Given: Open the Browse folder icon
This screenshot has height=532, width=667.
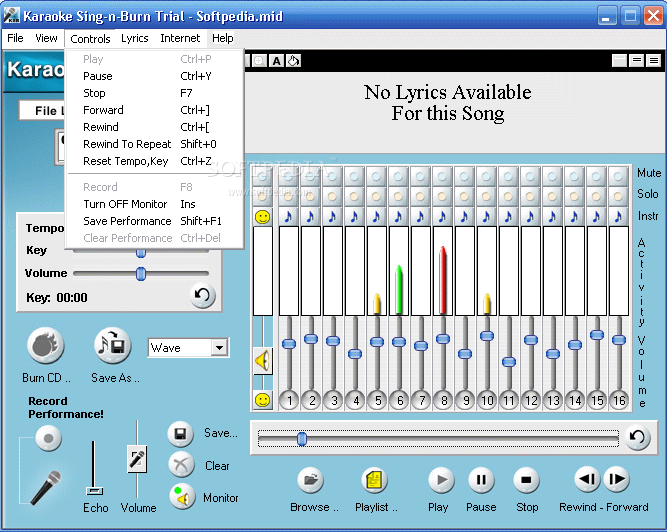Looking at the screenshot, I should tap(311, 480).
